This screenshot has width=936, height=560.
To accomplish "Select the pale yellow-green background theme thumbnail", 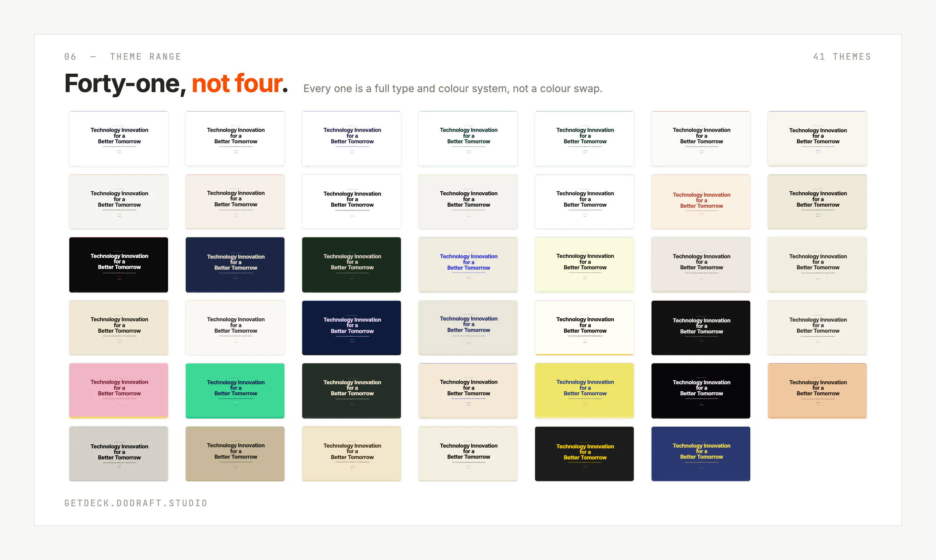I will coord(584,265).
